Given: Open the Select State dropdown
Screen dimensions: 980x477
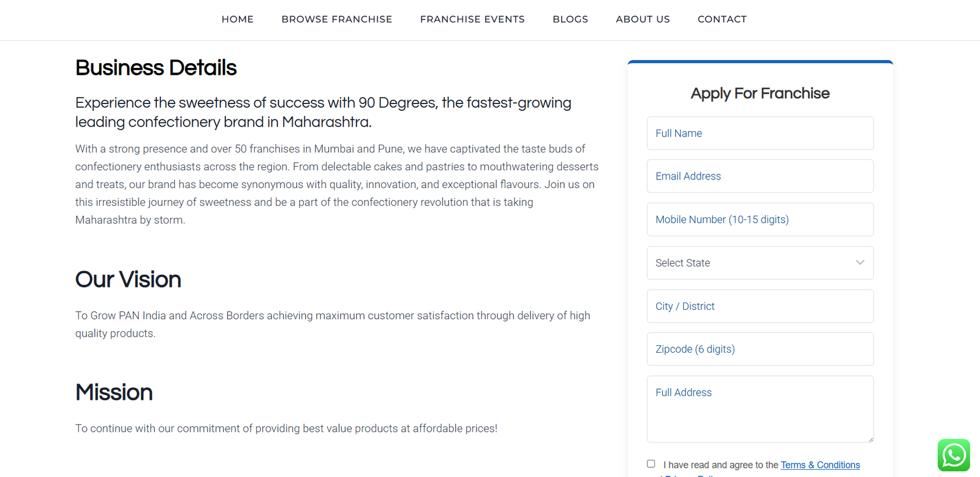Looking at the screenshot, I should [759, 263].
